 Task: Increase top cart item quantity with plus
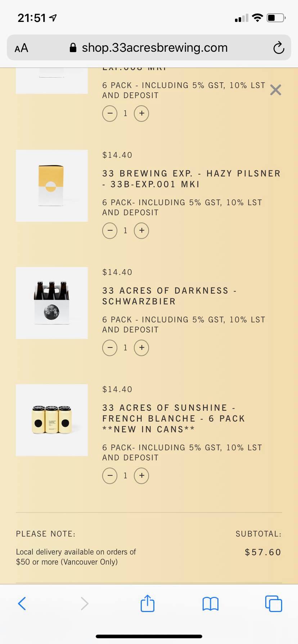coord(141,113)
